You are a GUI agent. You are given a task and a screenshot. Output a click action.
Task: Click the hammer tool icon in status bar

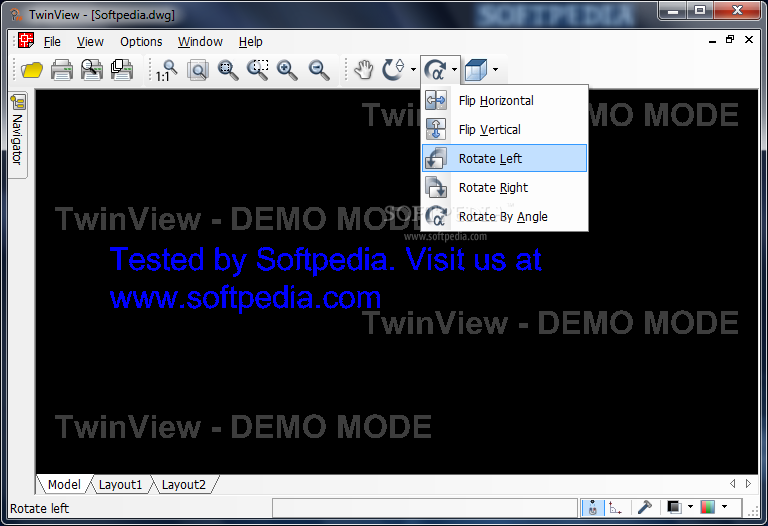click(x=645, y=507)
